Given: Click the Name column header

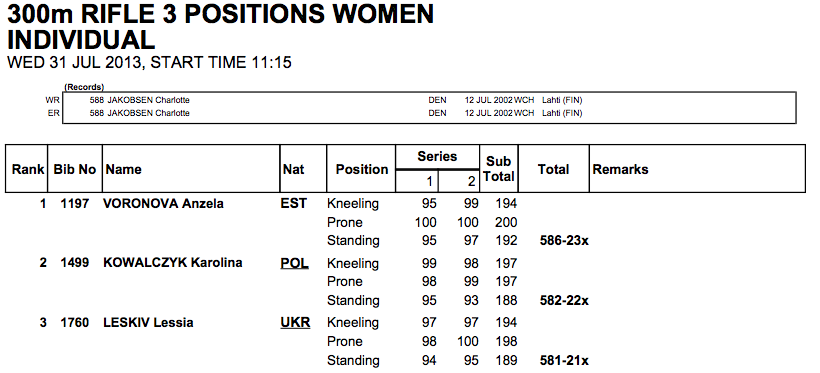Looking at the screenshot, I should pos(123,169).
